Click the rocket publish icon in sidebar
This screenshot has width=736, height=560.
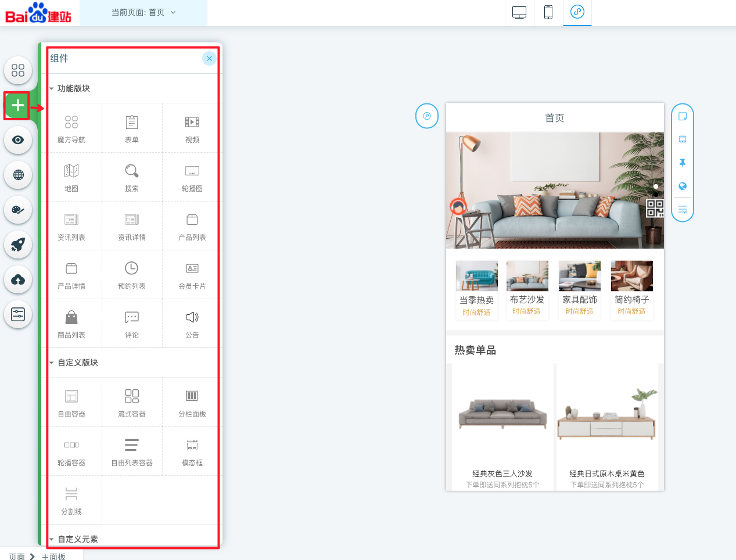coord(18,245)
